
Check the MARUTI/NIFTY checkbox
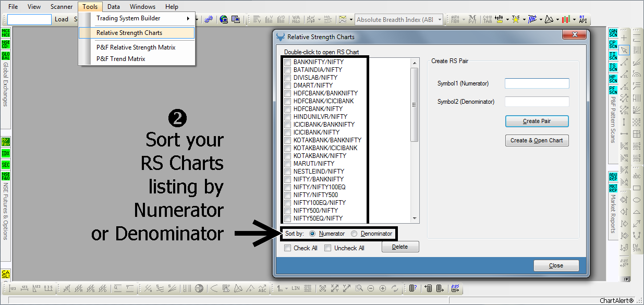(x=287, y=164)
